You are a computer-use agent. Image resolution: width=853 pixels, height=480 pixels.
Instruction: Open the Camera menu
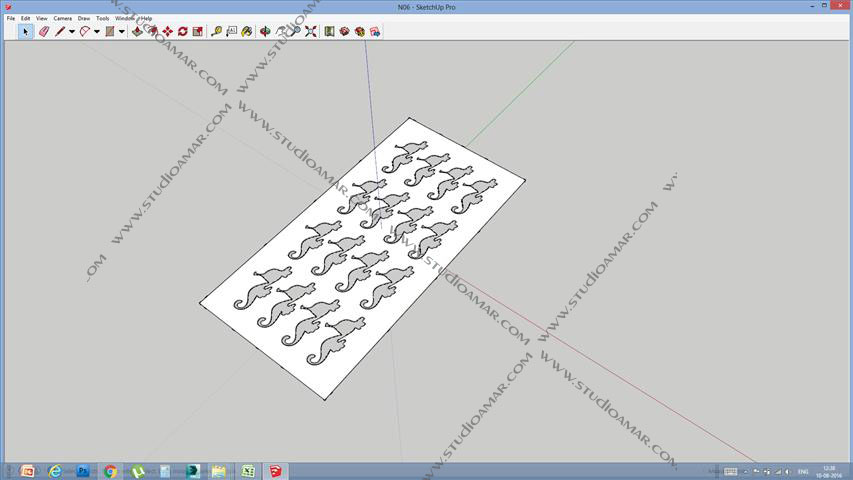[63, 18]
